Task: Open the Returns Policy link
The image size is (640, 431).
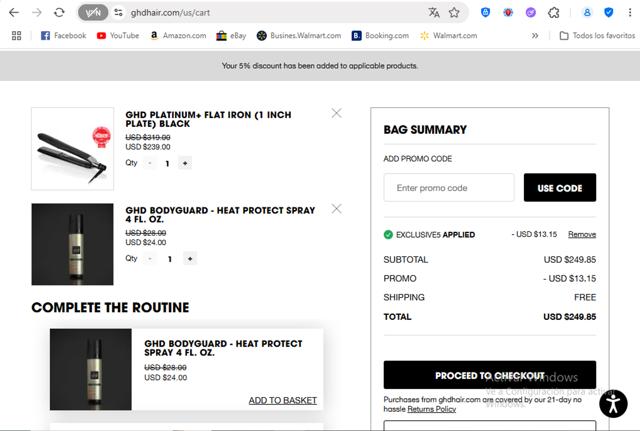Action: coord(431,409)
